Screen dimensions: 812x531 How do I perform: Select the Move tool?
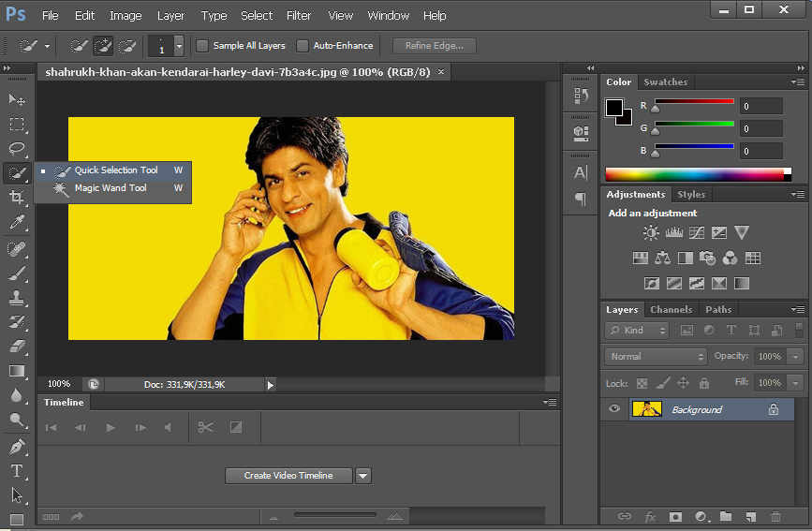[x=16, y=99]
